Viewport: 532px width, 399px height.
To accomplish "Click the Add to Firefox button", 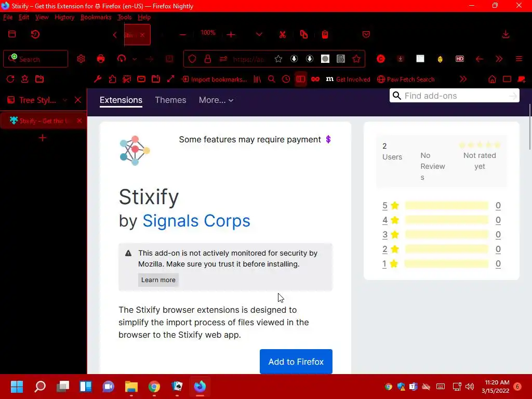I will 296,362.
